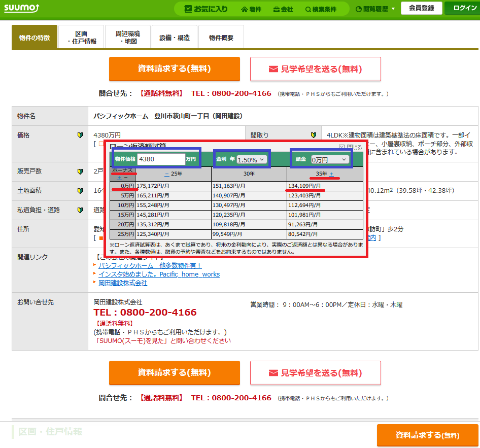
Task: Click cell 99,549円/月
Action: 249,234
